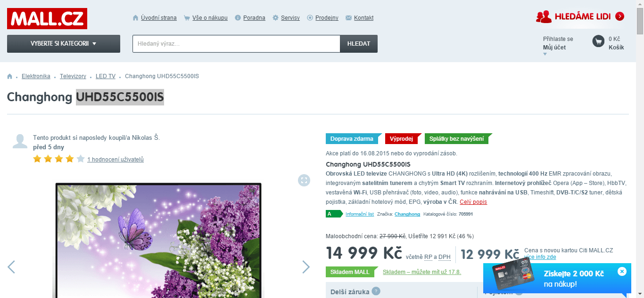Viewport: 644px width, 298px height.
Task: Click the Hledat search button
Action: point(359,44)
